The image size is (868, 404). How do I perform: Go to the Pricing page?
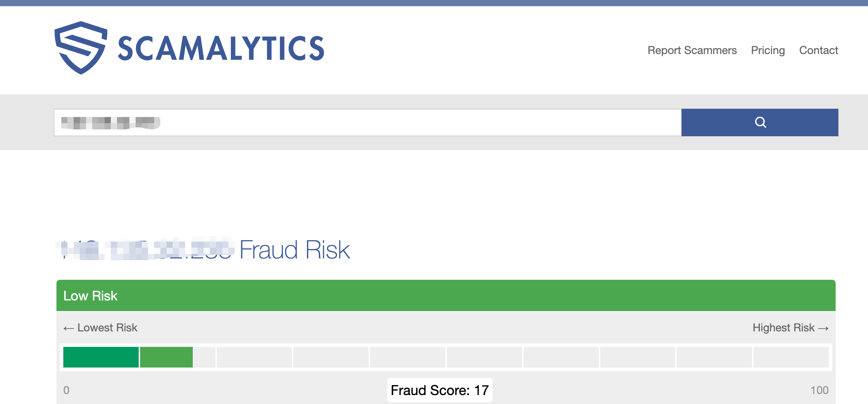click(x=768, y=50)
